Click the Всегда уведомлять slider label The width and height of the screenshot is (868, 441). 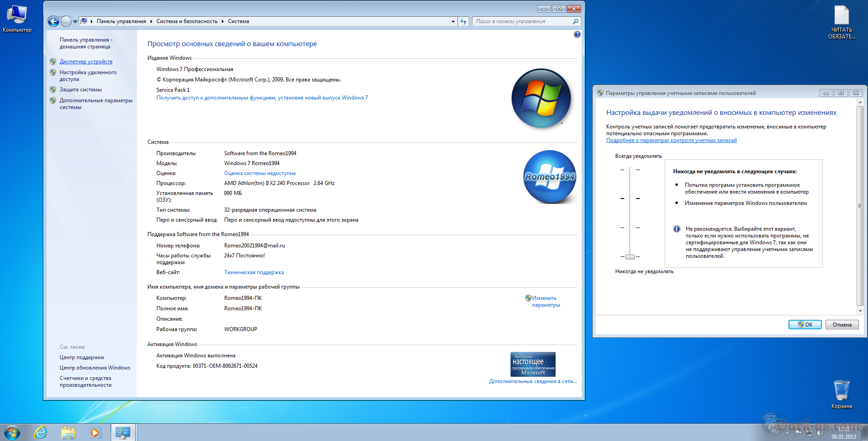[638, 156]
